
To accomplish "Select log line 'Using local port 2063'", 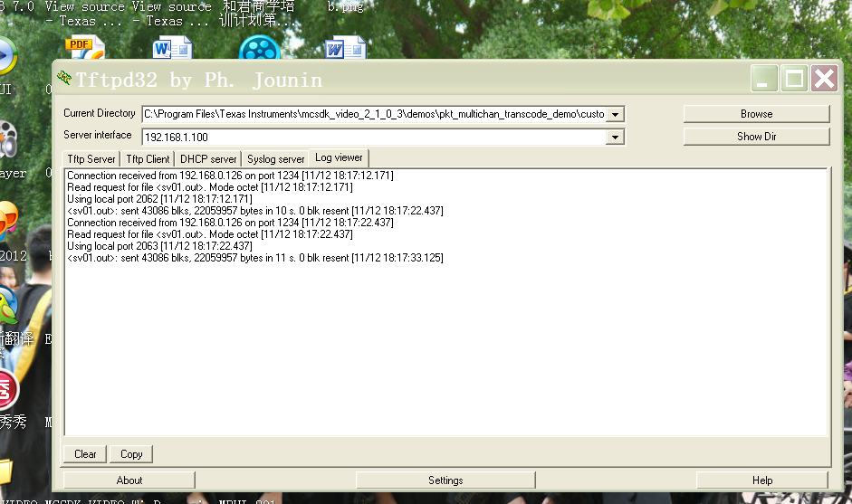I will tap(159, 246).
